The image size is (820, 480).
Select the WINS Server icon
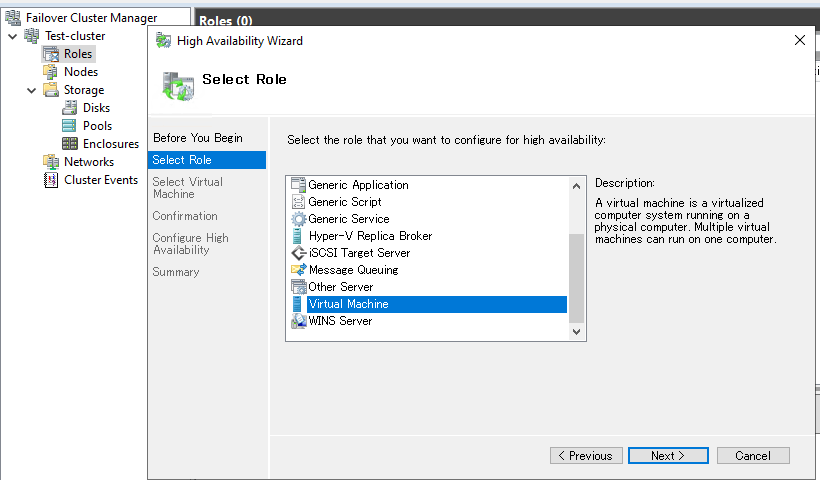click(299, 321)
